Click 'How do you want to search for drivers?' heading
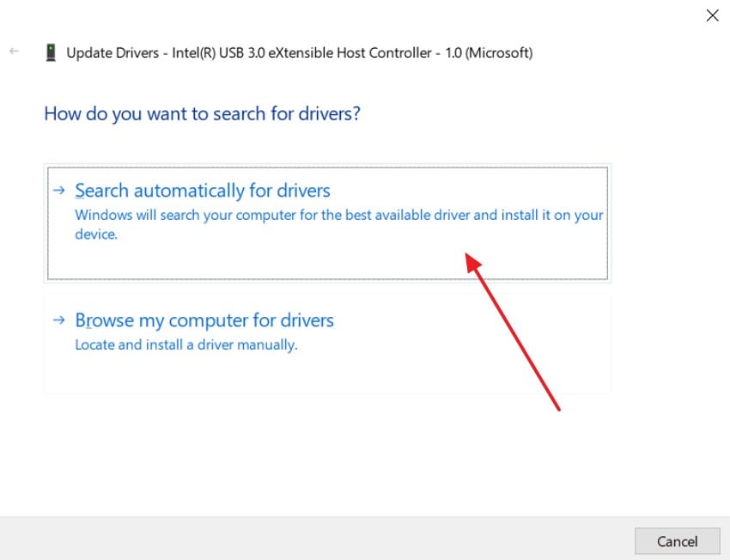This screenshot has width=730, height=560. click(x=202, y=114)
